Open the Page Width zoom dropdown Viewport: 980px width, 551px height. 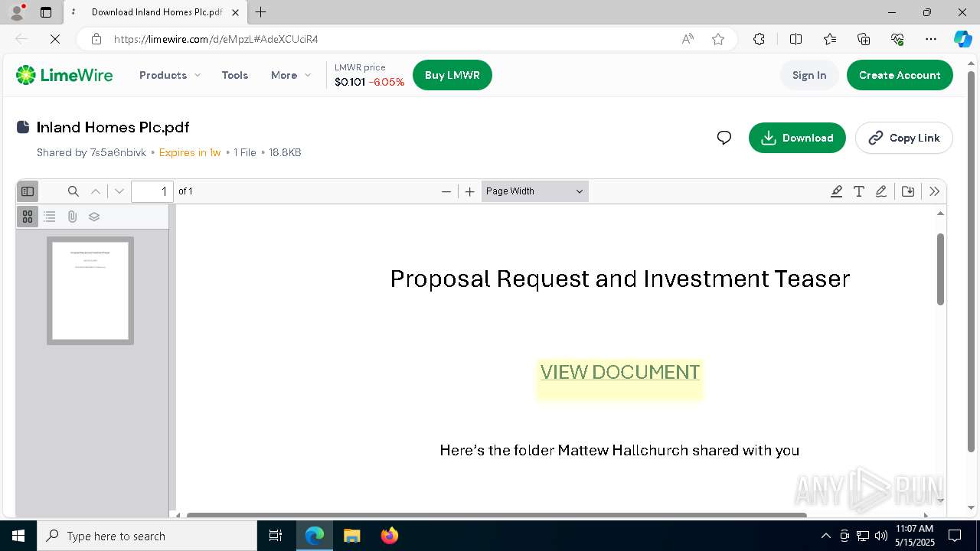point(535,191)
